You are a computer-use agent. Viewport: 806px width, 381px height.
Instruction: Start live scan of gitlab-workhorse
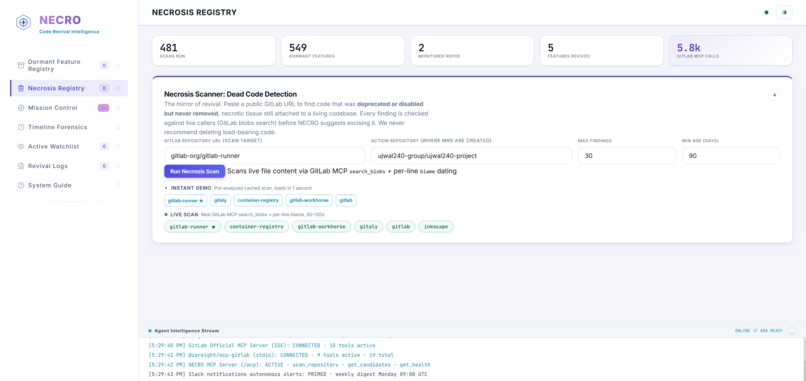tap(322, 227)
